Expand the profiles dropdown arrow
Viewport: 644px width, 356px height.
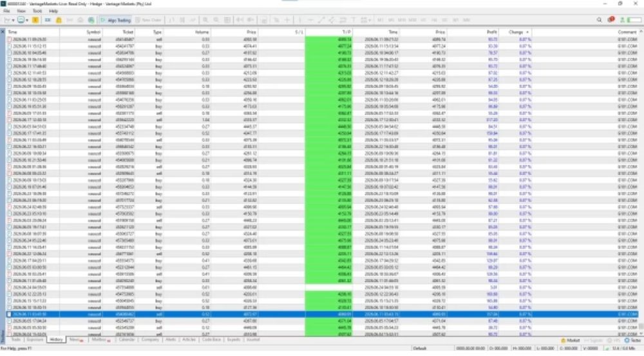(x=27, y=20)
